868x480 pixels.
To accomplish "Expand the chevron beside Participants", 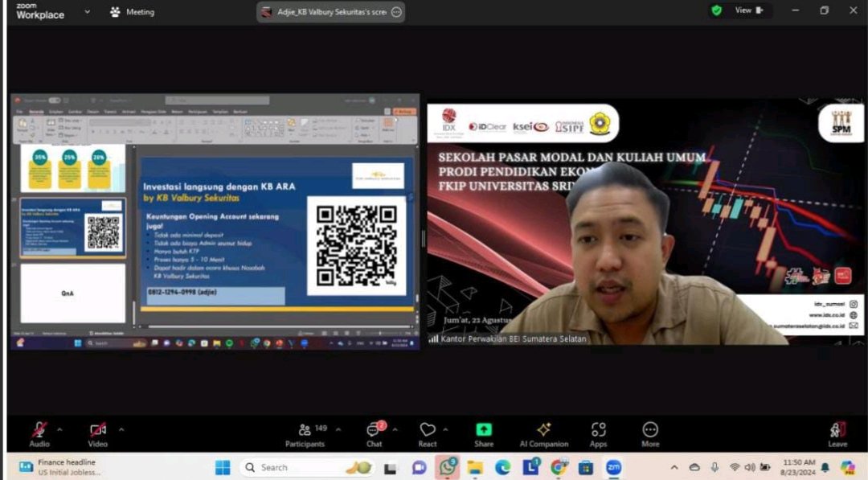I will [x=338, y=429].
